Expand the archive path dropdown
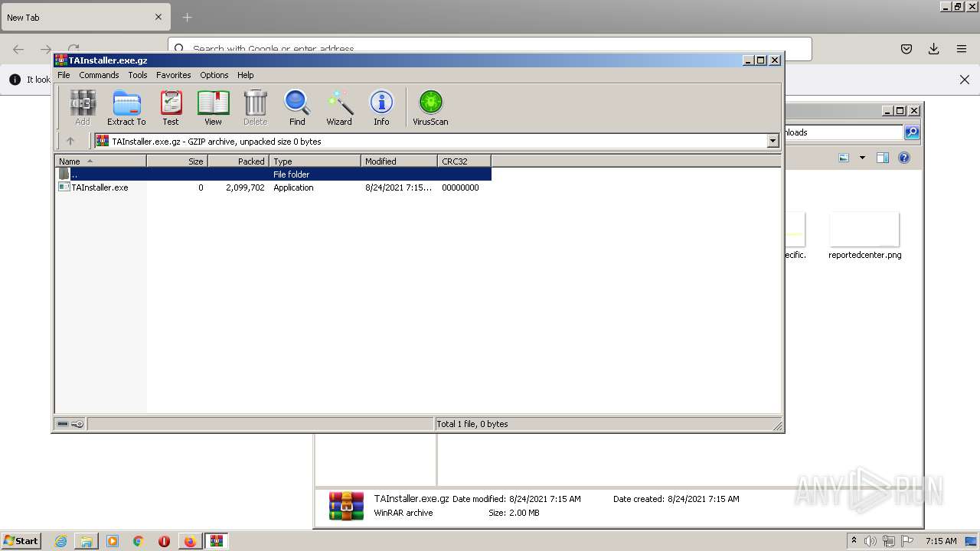Viewport: 980px width, 551px height. (773, 141)
